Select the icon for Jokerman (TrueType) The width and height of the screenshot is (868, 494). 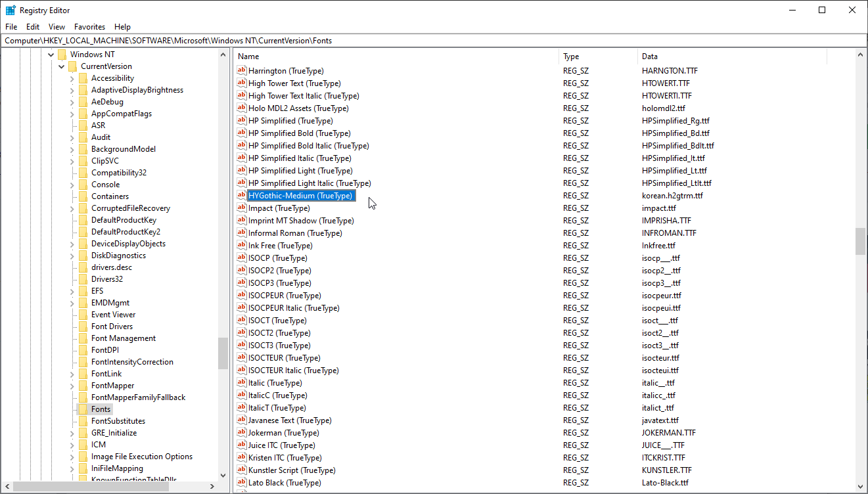coord(242,432)
